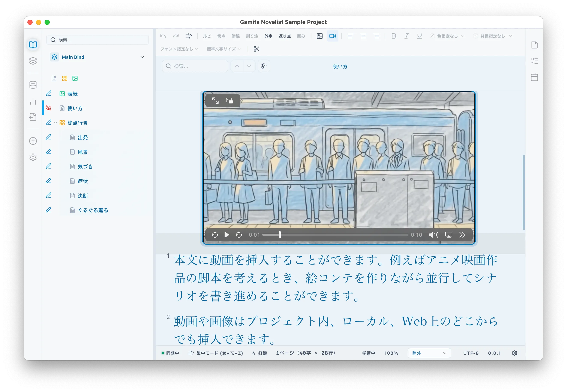Click the import file sidebar icon
The height and width of the screenshot is (392, 567).
point(33,117)
